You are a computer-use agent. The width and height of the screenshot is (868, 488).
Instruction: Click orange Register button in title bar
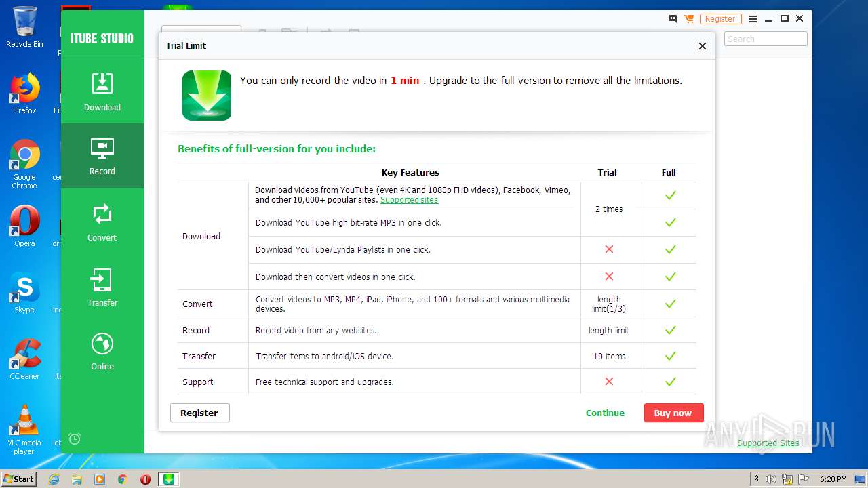click(x=720, y=19)
